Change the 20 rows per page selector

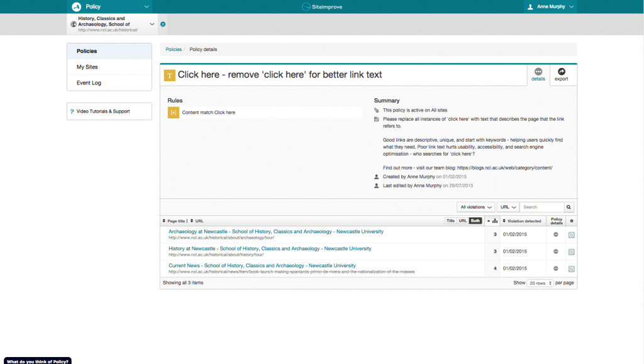pos(540,283)
